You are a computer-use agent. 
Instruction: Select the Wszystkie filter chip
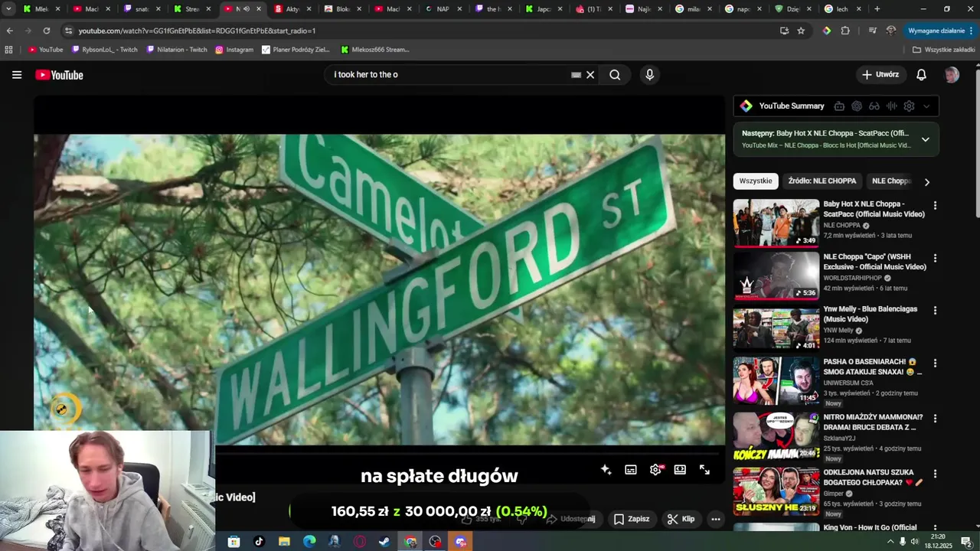pos(756,181)
